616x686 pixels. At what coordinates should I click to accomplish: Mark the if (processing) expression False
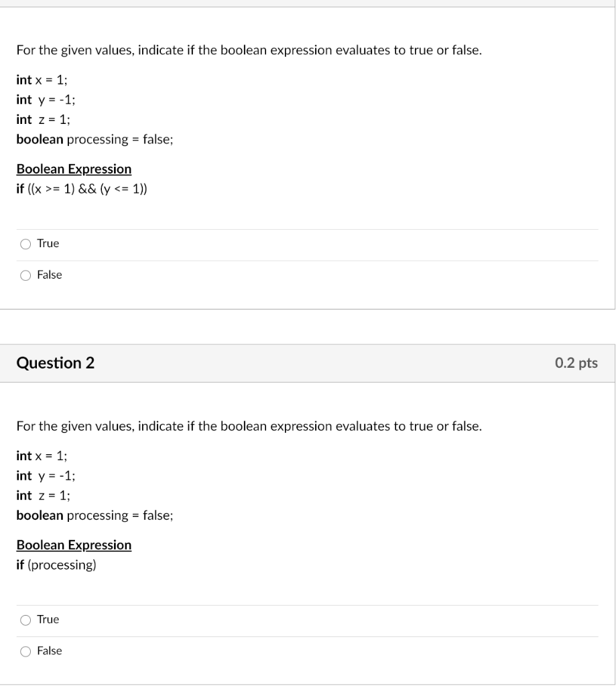tap(25, 650)
